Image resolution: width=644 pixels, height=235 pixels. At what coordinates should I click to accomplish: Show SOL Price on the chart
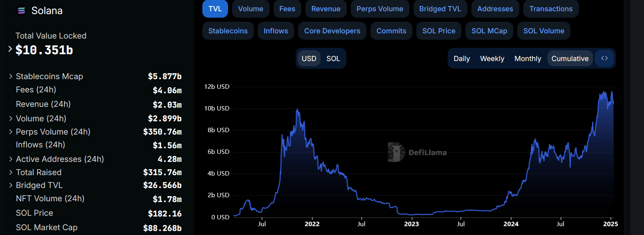coord(439,31)
